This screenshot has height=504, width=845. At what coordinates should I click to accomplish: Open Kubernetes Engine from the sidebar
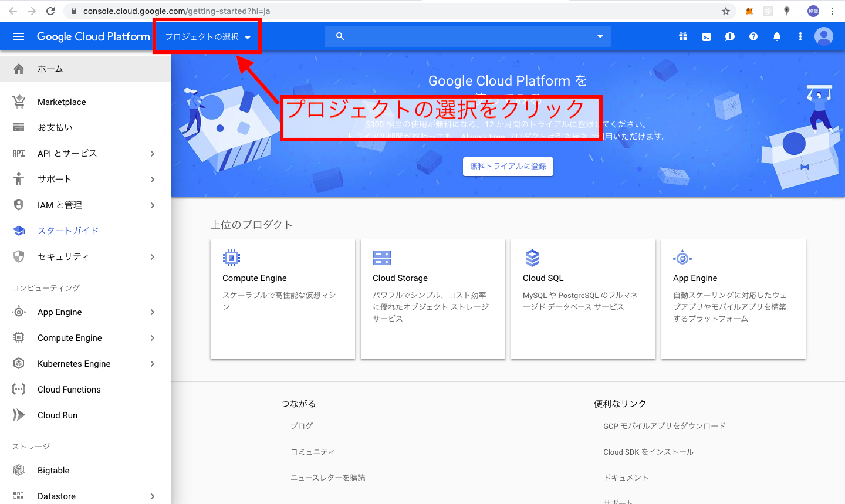74,363
